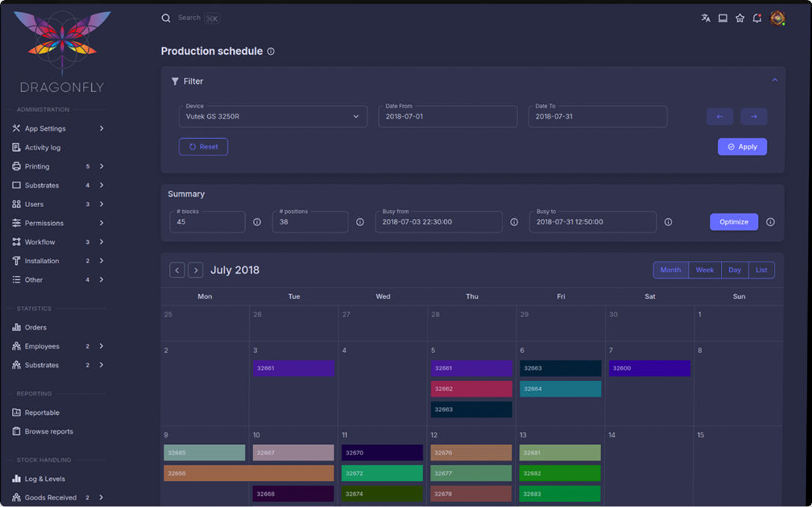Click the Date From field showing 2018-07-01
812x507 pixels.
[x=447, y=117]
